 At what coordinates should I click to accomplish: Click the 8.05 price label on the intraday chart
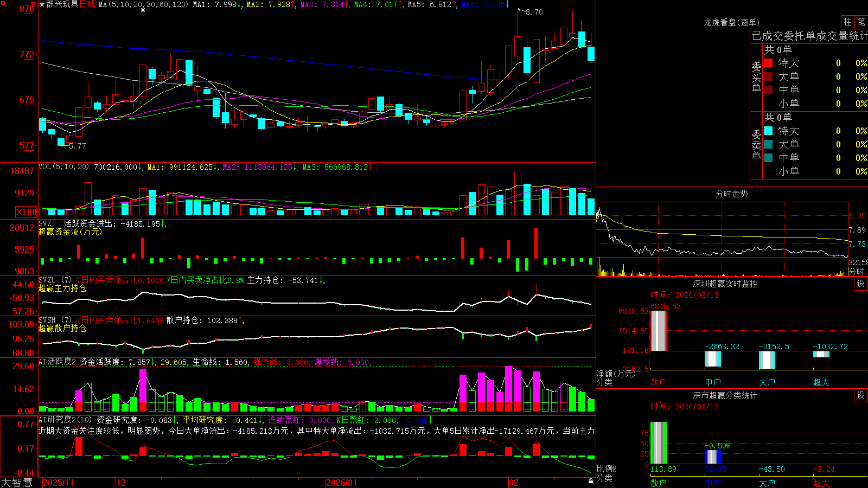pos(857,216)
